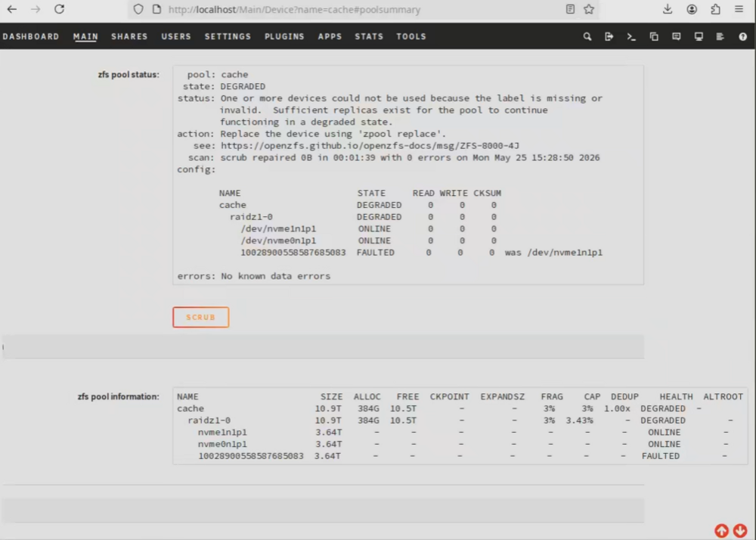Image resolution: width=756 pixels, height=540 pixels.
Task: Click the red back-to-top arrow
Action: point(722,531)
